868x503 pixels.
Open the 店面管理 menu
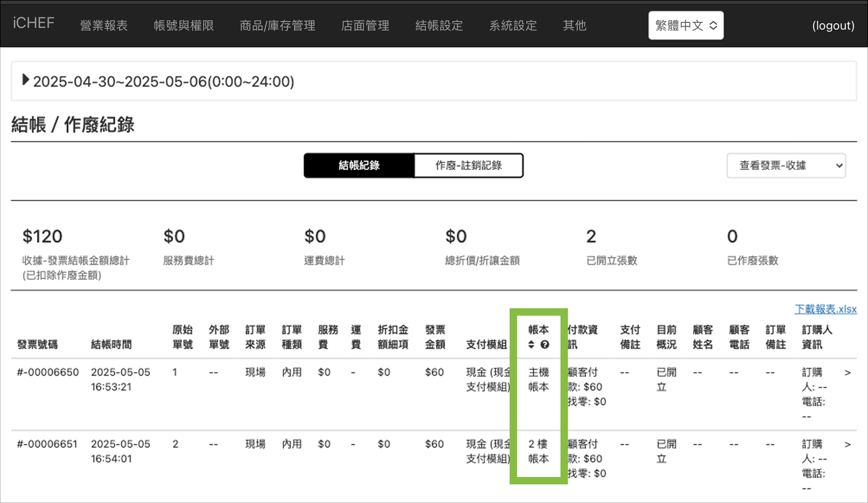[x=365, y=25]
